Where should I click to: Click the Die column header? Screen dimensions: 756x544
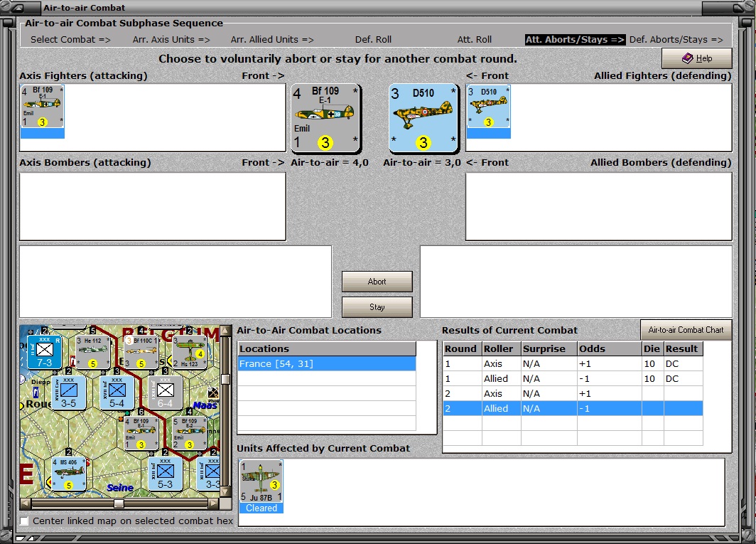[653, 348]
